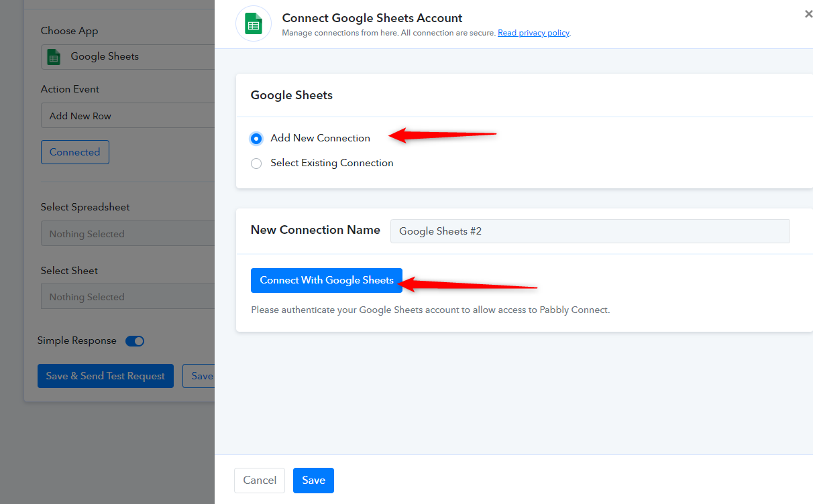Click the Choose App label
Screen dimensions: 813x504
click(x=69, y=31)
